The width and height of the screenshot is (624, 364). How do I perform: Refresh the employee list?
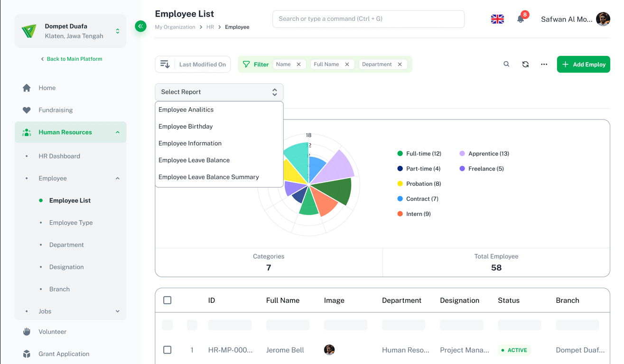click(x=525, y=64)
